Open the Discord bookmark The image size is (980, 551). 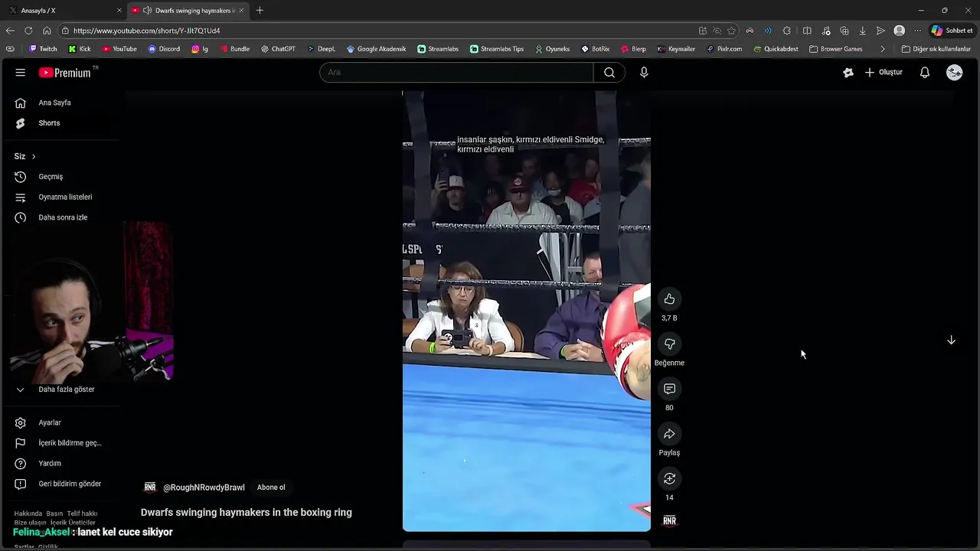[x=164, y=49]
